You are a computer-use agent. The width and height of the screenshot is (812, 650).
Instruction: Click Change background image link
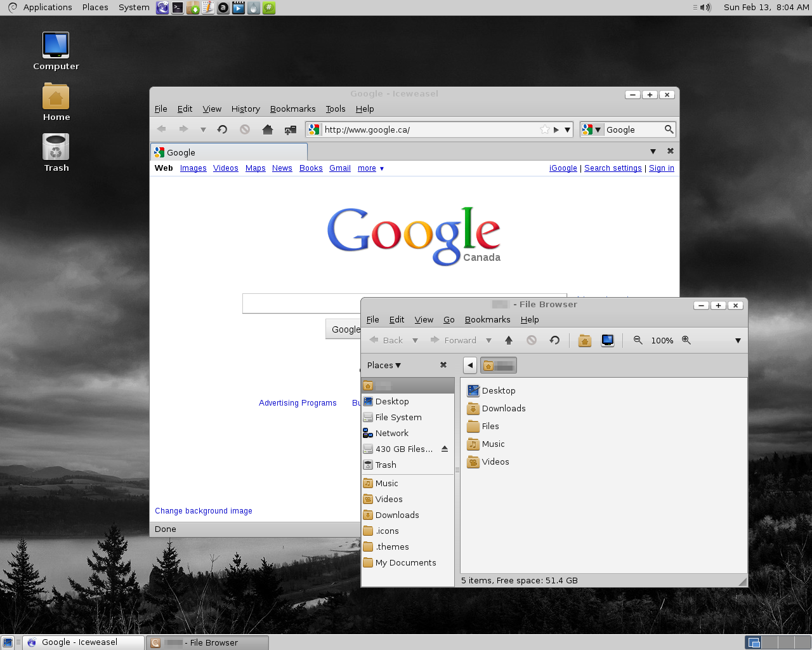point(204,511)
